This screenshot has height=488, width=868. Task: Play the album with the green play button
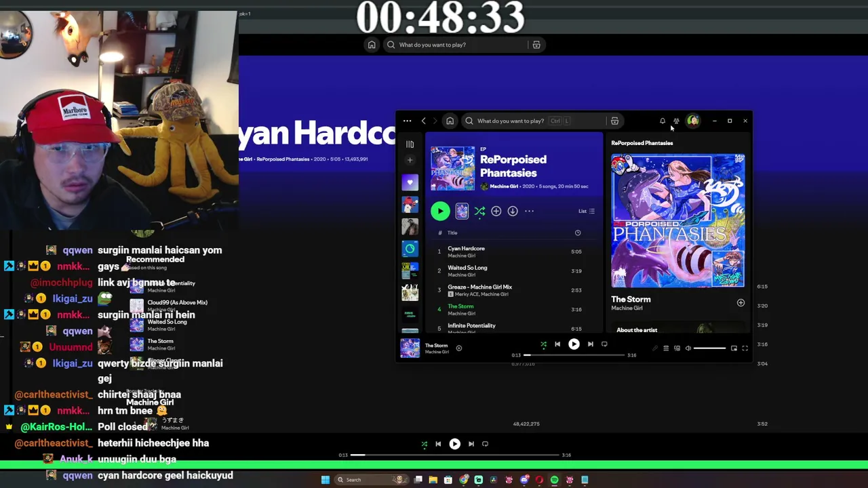(x=440, y=211)
